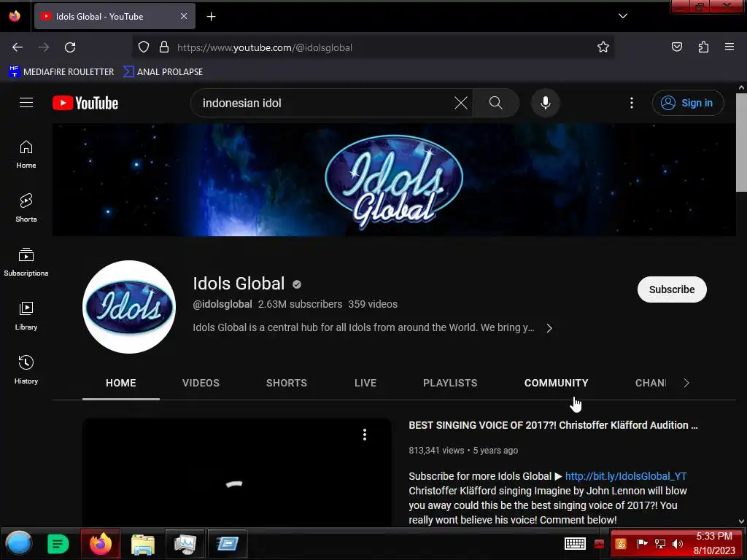The height and width of the screenshot is (560, 747).
Task: Open the Christoffer Kläfford Audition video title
Action: coord(553,425)
